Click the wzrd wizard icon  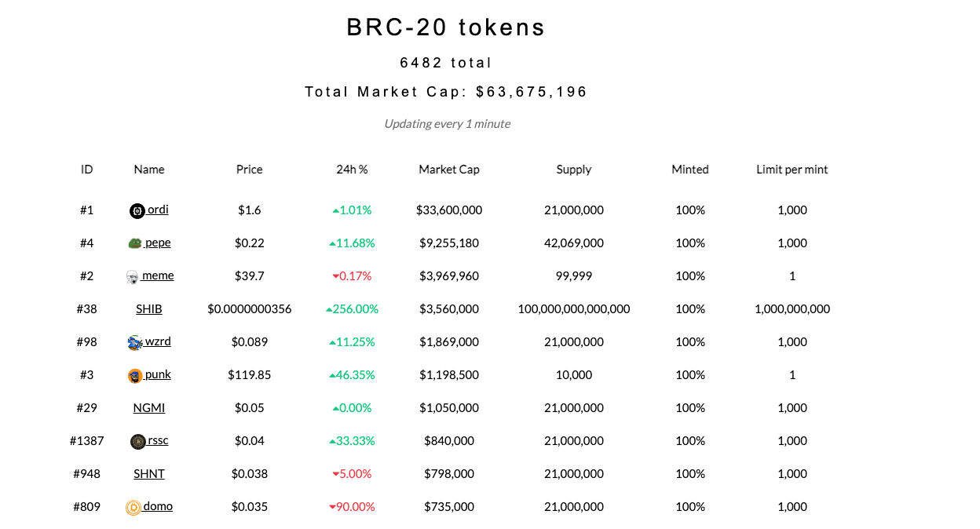(135, 341)
